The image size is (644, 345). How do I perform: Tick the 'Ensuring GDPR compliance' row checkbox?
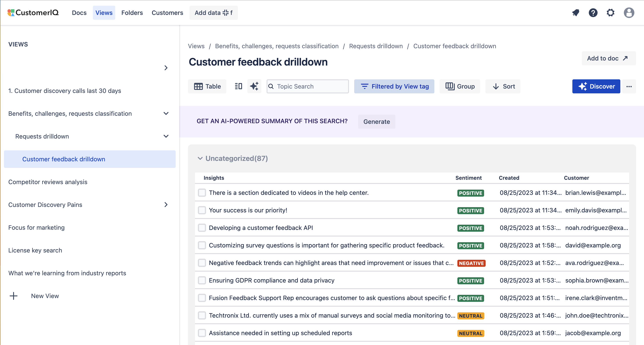[x=202, y=280]
